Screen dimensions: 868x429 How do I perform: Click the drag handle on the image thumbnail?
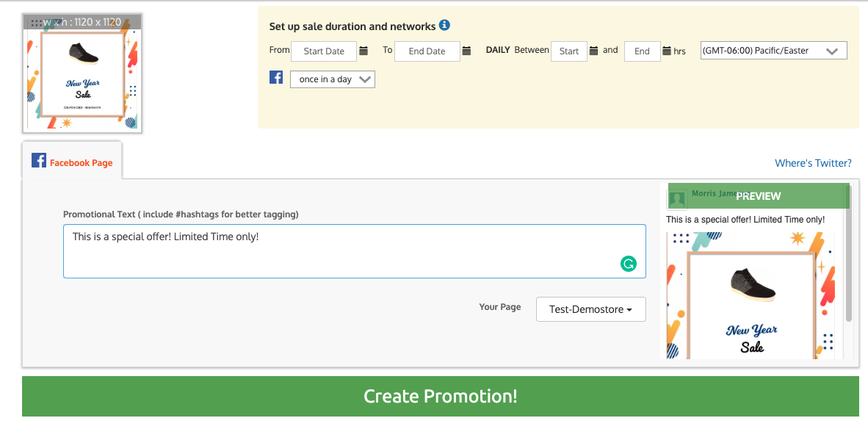click(35, 23)
